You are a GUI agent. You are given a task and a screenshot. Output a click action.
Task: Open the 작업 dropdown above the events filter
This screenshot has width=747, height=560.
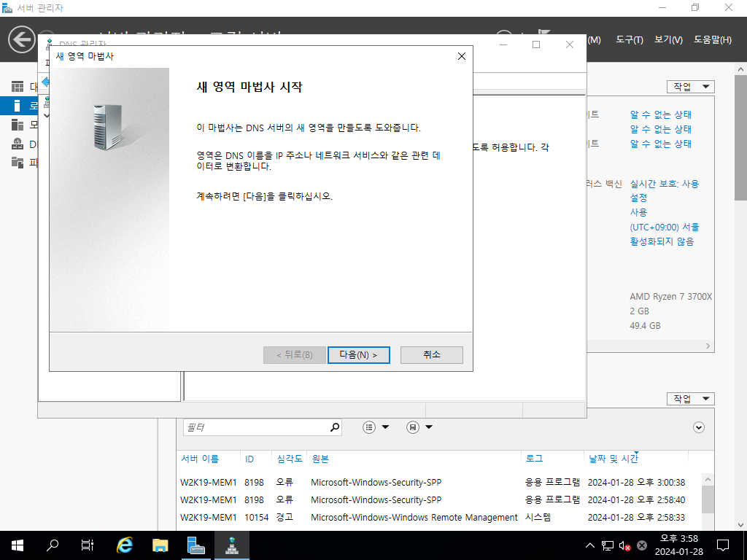(691, 399)
